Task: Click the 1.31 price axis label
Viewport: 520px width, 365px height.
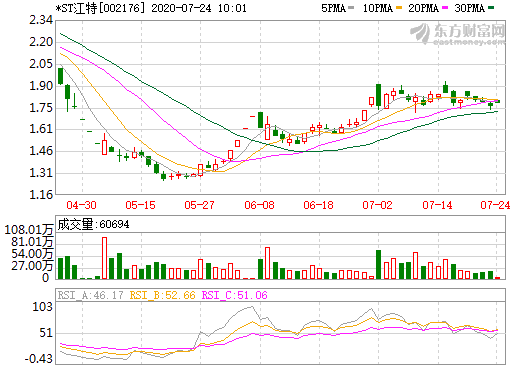Action: tap(41, 173)
